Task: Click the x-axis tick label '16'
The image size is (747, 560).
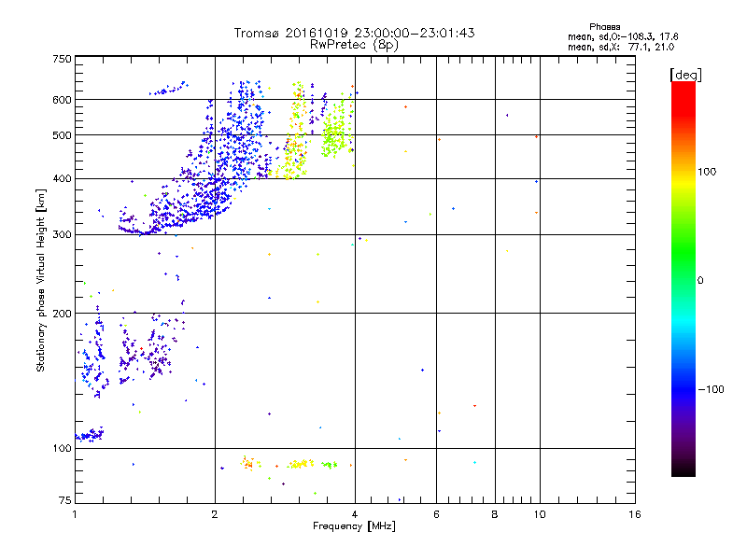Action: pyautogui.click(x=635, y=514)
